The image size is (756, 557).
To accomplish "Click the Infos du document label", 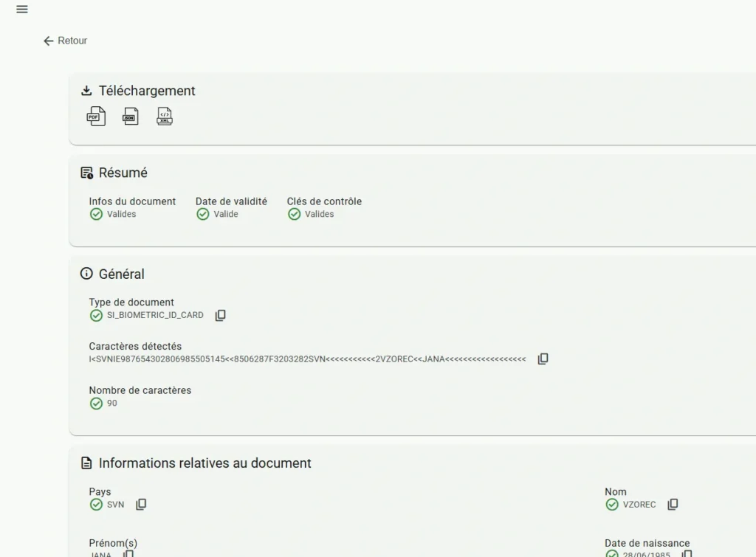I will click(132, 201).
